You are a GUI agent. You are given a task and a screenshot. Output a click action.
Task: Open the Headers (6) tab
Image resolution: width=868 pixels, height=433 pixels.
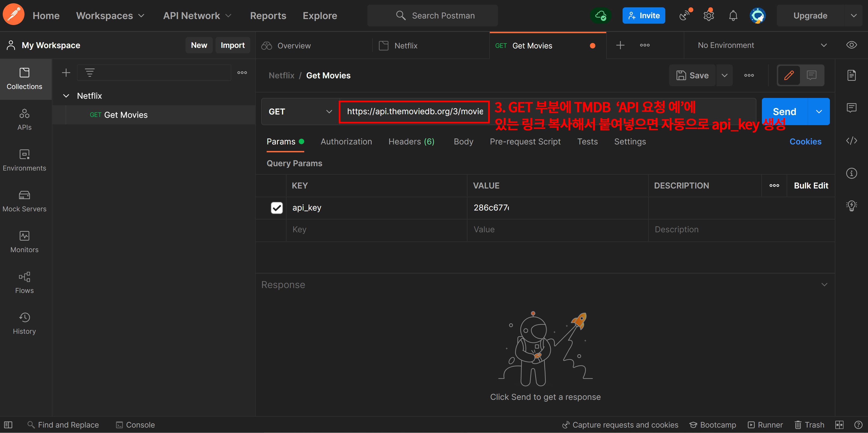[x=411, y=141]
